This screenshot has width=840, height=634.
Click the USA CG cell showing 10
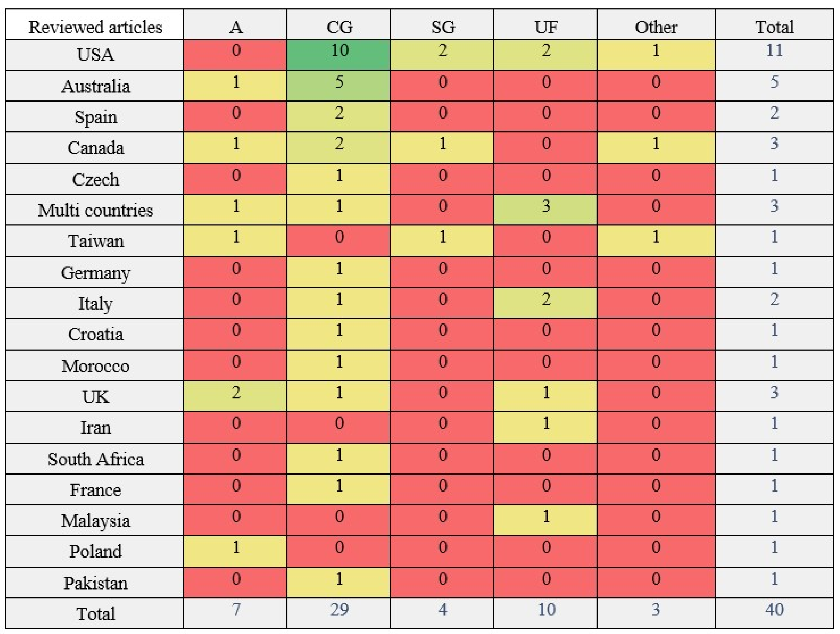338,55
